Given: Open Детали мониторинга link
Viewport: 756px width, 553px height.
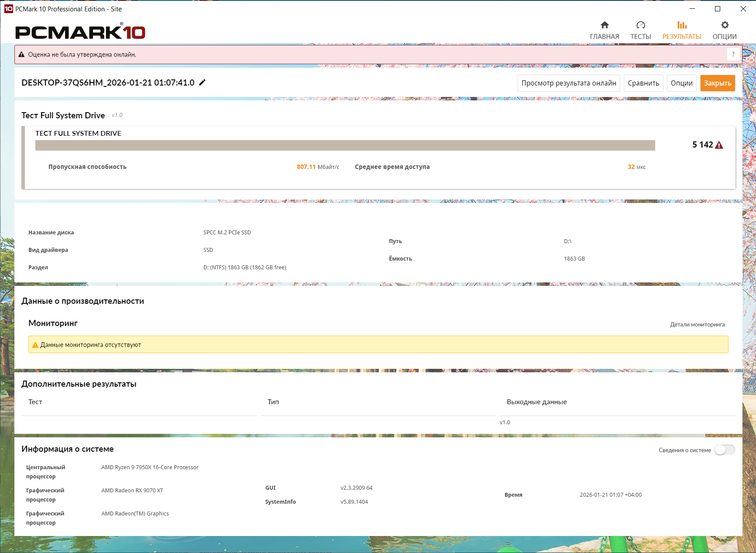Looking at the screenshot, I should tap(698, 324).
